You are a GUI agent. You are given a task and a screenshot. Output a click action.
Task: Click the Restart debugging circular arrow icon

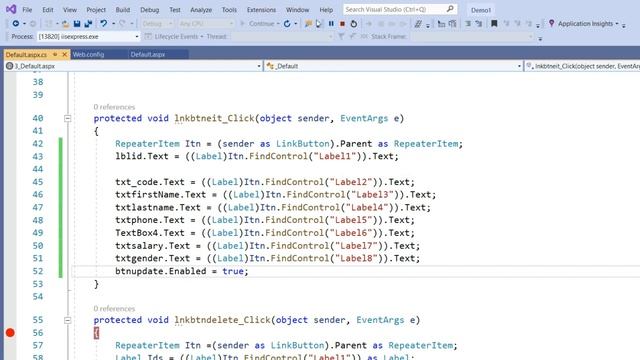click(353, 24)
